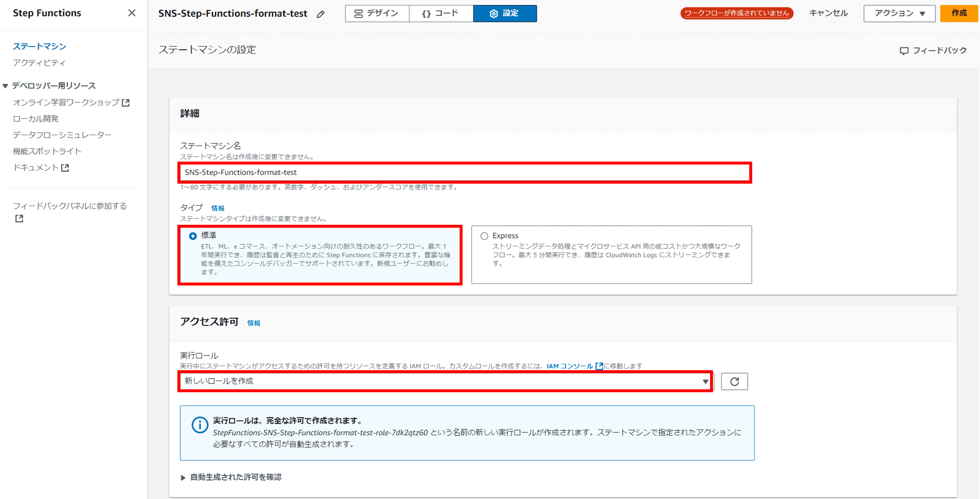Click the ステートマシン名 input field
Image resolution: width=980 pixels, height=499 pixels.
click(x=465, y=172)
